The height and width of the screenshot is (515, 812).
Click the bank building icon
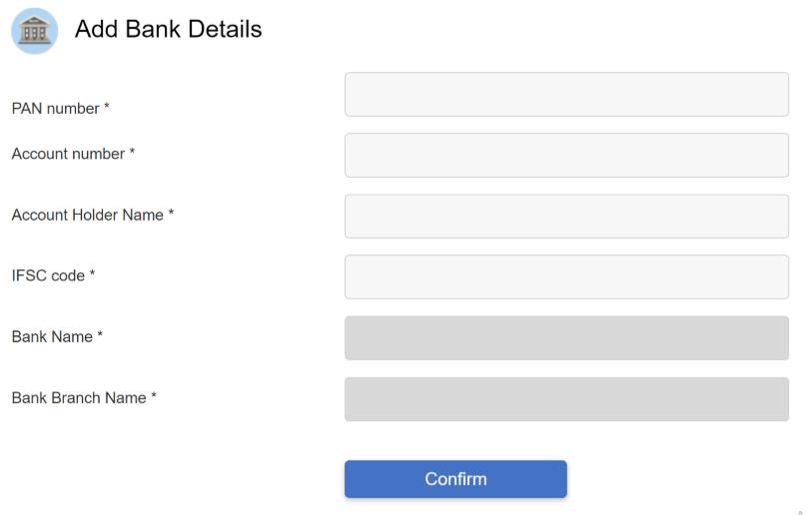coord(34,30)
